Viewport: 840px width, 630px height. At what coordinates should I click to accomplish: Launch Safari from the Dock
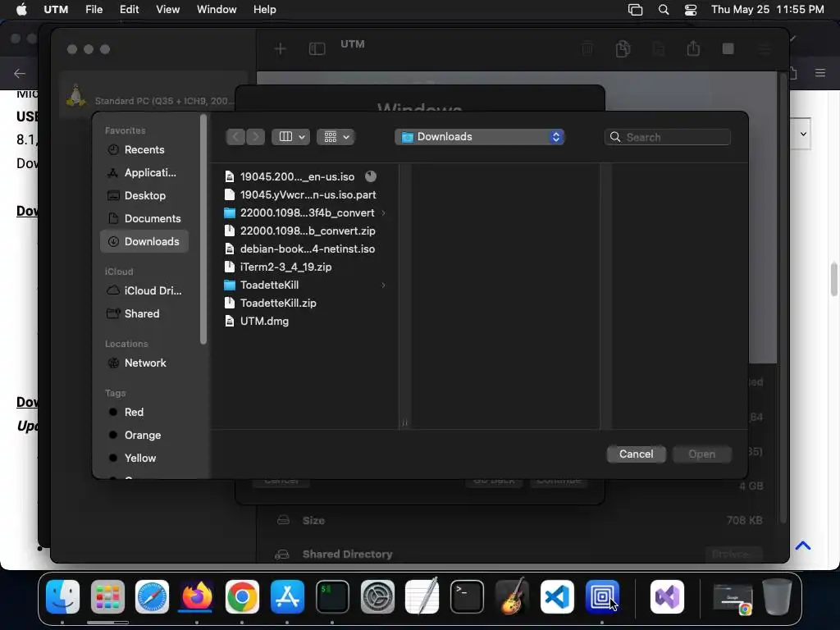(152, 597)
